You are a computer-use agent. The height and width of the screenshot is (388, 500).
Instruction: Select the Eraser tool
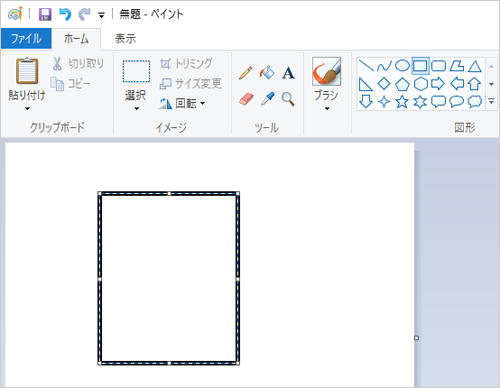click(x=246, y=99)
